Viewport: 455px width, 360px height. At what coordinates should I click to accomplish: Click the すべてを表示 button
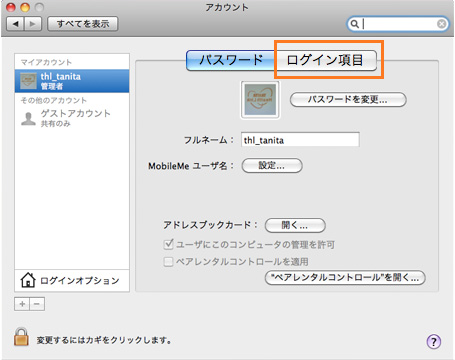click(x=83, y=24)
